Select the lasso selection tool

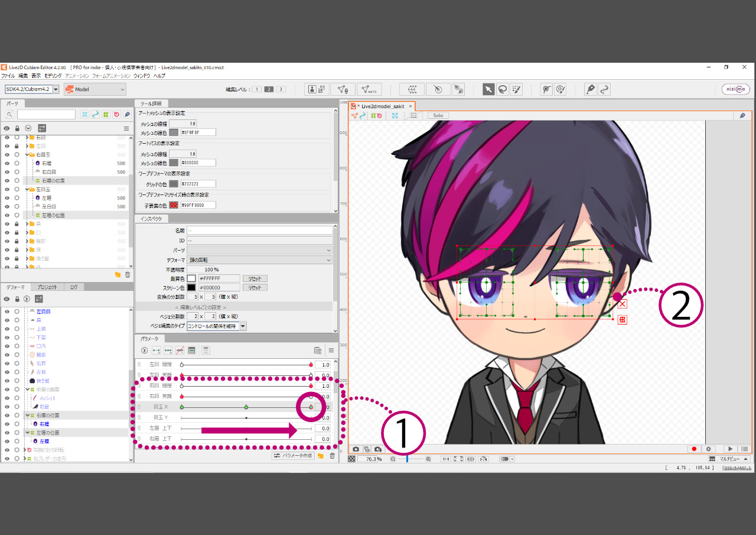pyautogui.click(x=503, y=89)
